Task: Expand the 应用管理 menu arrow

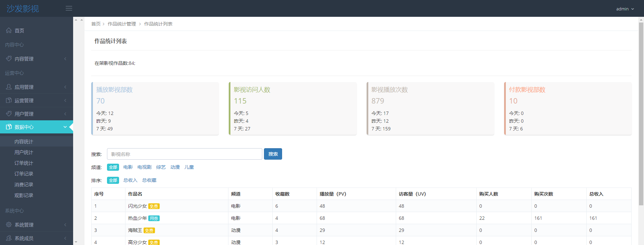Action: 65,87
